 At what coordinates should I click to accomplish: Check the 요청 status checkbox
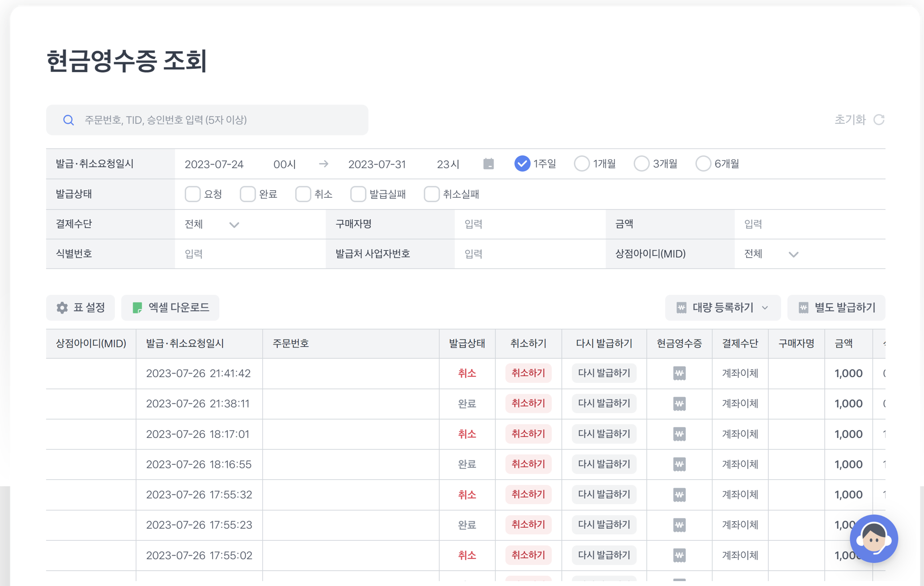tap(193, 194)
